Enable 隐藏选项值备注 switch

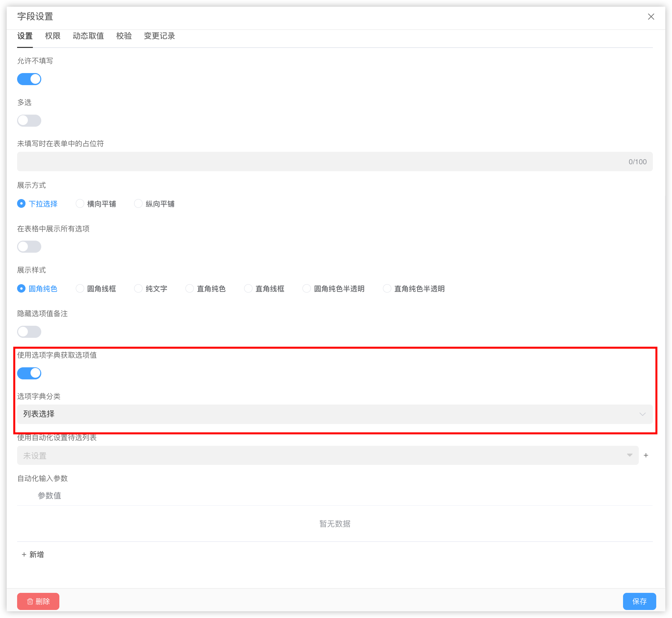tap(29, 332)
